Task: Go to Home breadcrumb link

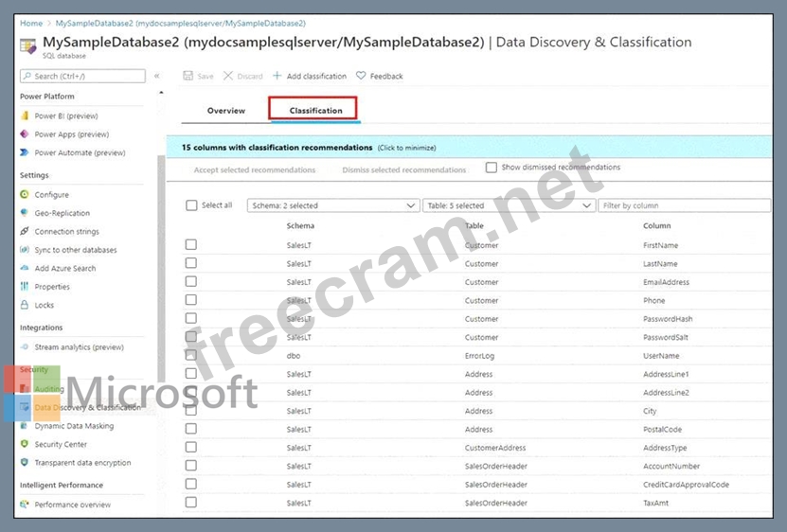Action: pos(31,23)
